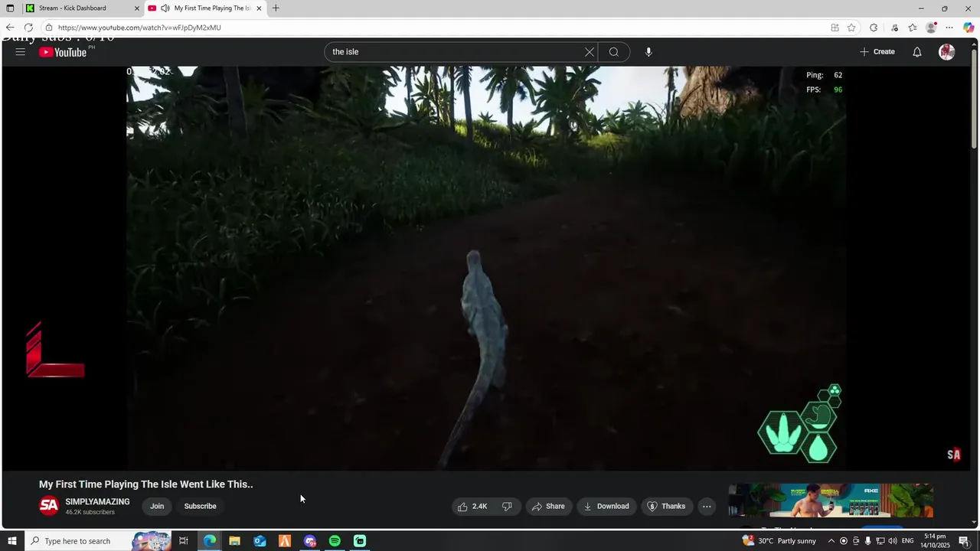Screen dimensions: 980x551
Task: Click the Download button
Action: point(606,506)
